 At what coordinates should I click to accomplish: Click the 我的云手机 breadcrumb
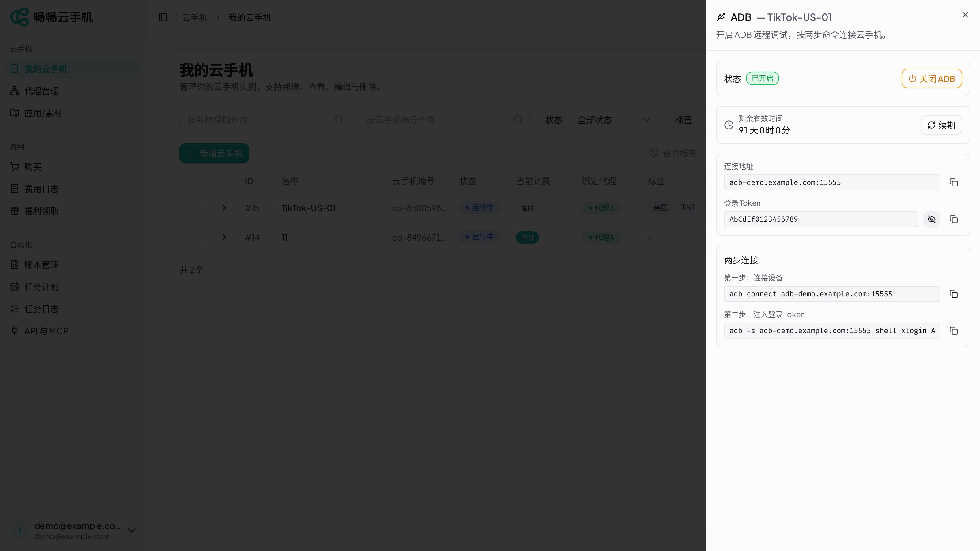[250, 17]
